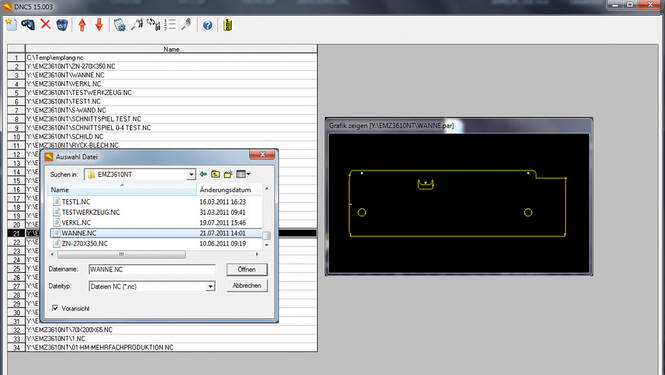Click the dialog's horizontal scrollbar thumb
The height and width of the screenshot is (375, 665).
pos(121,254)
